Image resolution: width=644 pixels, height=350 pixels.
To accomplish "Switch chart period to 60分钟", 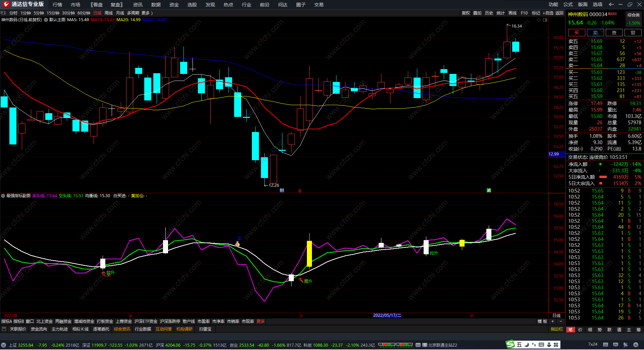I will coord(84,13).
